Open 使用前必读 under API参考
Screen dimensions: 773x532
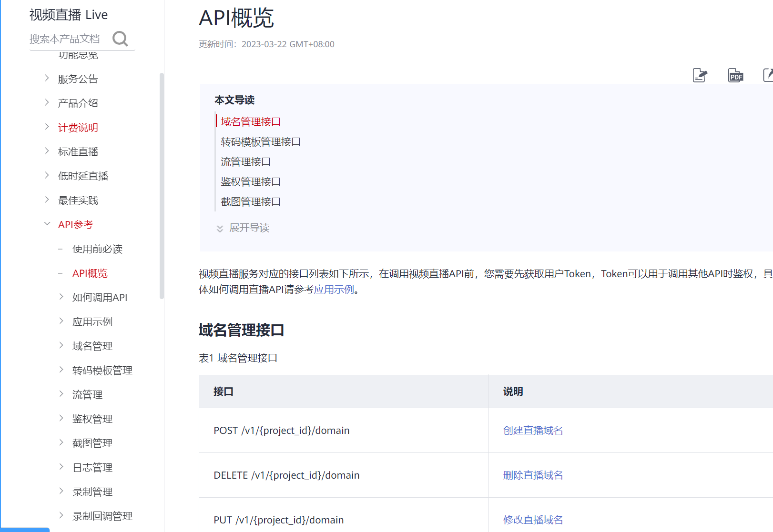point(98,249)
